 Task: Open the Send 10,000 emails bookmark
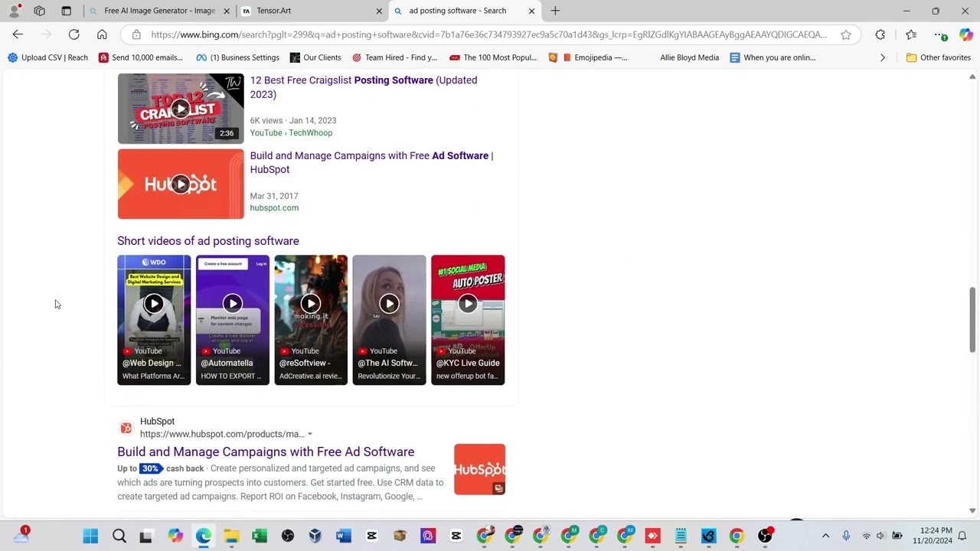click(x=141, y=57)
